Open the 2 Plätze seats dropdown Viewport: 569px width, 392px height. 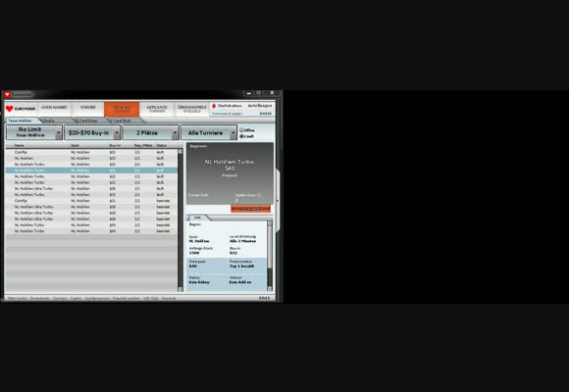pos(151,132)
